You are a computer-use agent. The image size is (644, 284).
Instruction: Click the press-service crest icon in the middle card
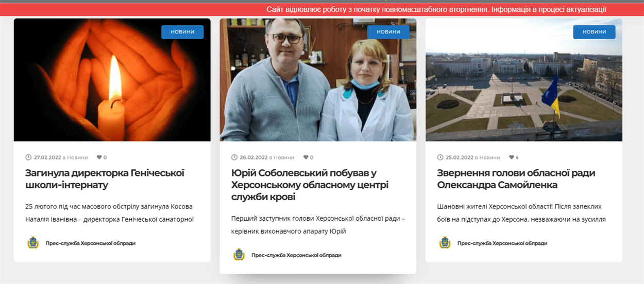tap(239, 255)
